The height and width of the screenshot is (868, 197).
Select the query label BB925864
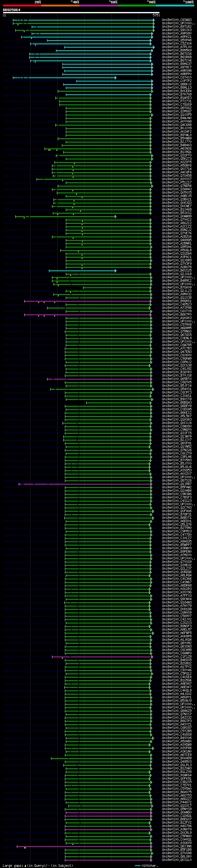pyautogui.click(x=11, y=10)
